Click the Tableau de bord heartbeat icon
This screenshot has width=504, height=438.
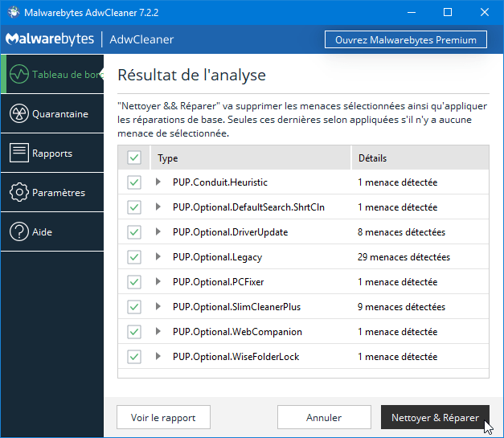(x=19, y=74)
